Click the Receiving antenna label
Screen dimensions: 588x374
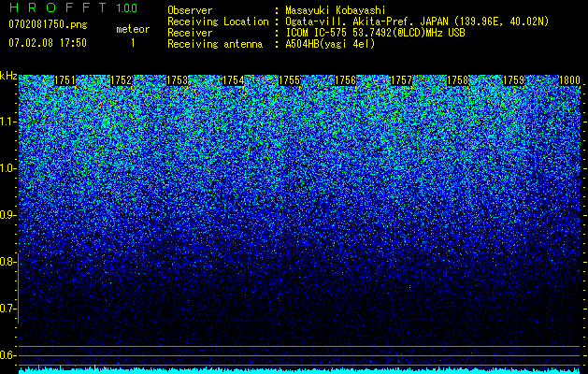click(215, 44)
